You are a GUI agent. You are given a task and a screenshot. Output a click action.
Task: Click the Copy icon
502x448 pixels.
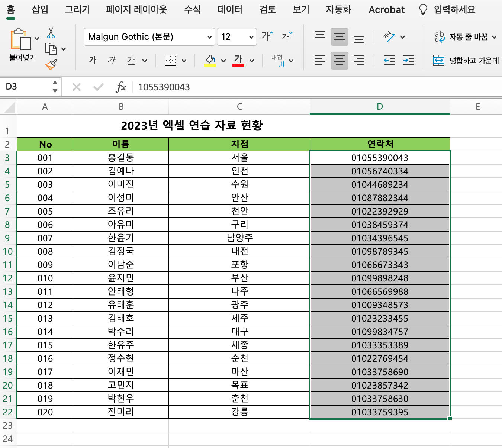click(x=51, y=49)
